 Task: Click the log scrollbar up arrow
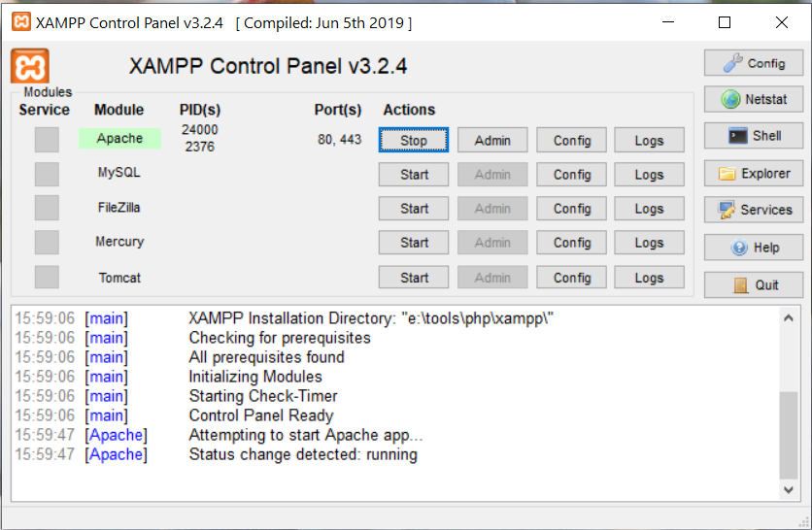[x=788, y=317]
